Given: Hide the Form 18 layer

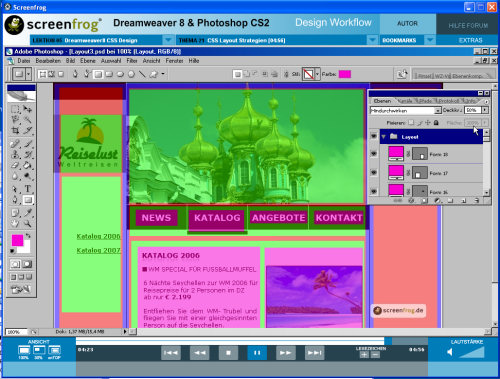Looking at the screenshot, I should [x=374, y=153].
